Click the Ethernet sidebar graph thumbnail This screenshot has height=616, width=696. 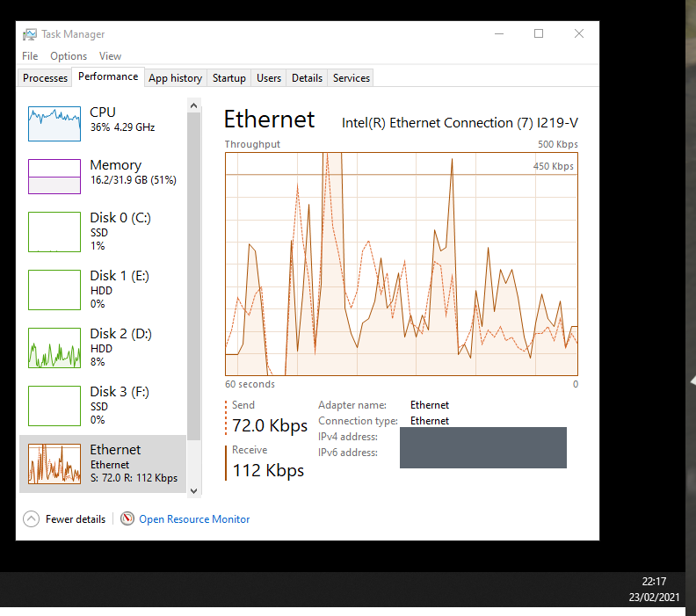54,464
